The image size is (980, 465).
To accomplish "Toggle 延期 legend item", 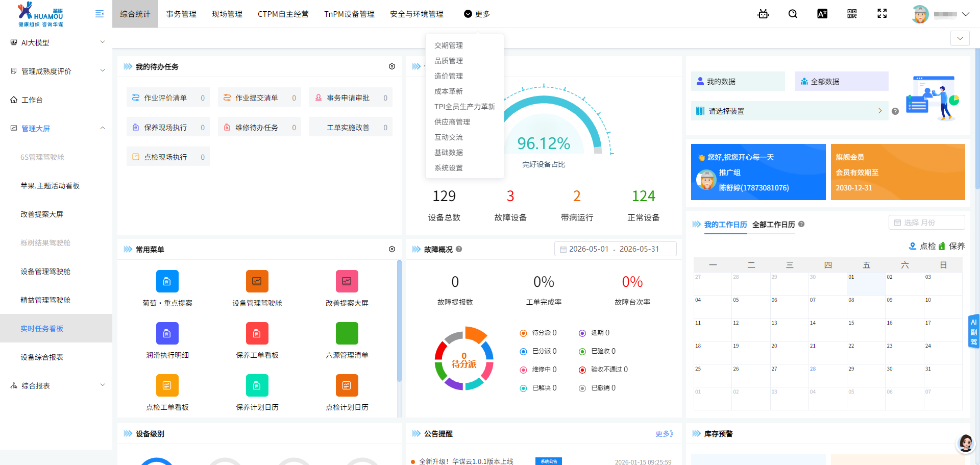I will click(x=594, y=333).
